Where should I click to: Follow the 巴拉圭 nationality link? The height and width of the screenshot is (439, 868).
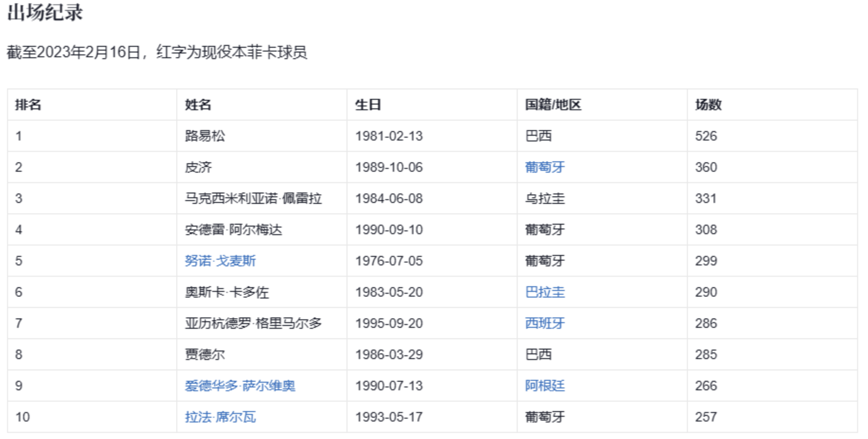click(545, 292)
